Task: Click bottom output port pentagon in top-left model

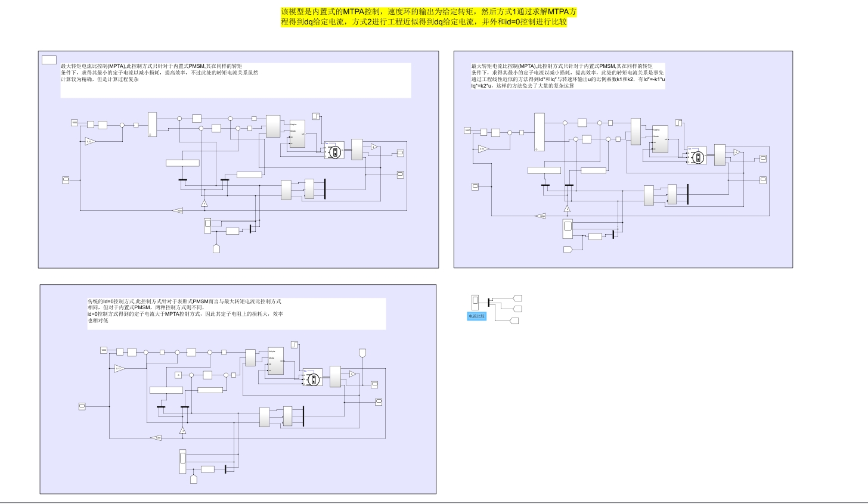Action: [x=216, y=248]
